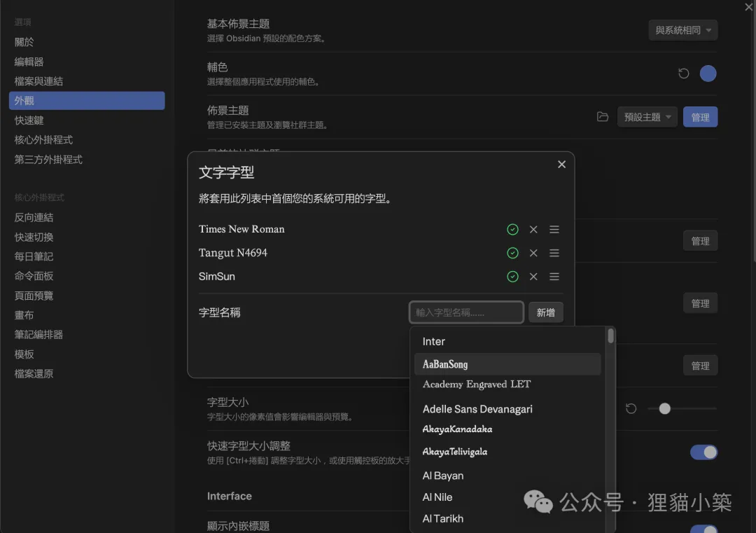756x533 pixels.
Task: Click the 新增 button to add font
Action: click(545, 312)
